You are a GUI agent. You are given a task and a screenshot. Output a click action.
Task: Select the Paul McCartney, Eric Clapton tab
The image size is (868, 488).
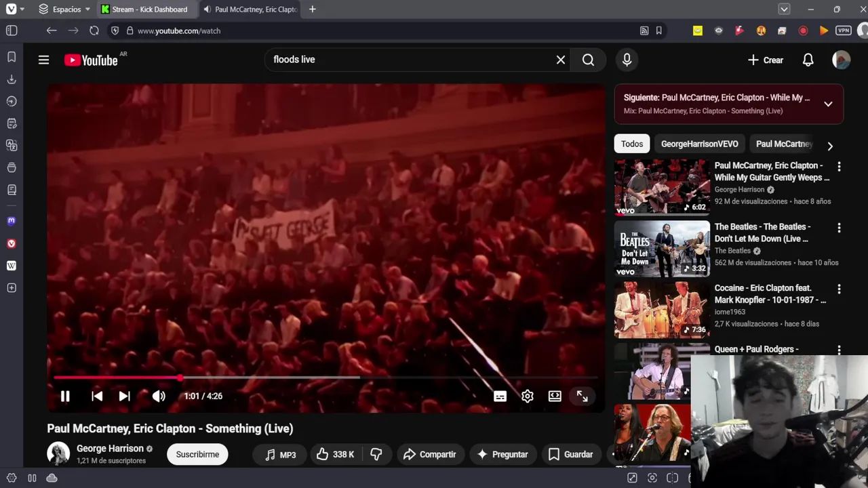click(x=250, y=9)
